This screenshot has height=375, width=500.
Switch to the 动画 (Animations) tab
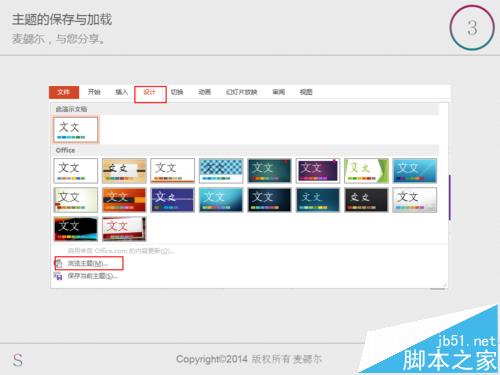204,92
